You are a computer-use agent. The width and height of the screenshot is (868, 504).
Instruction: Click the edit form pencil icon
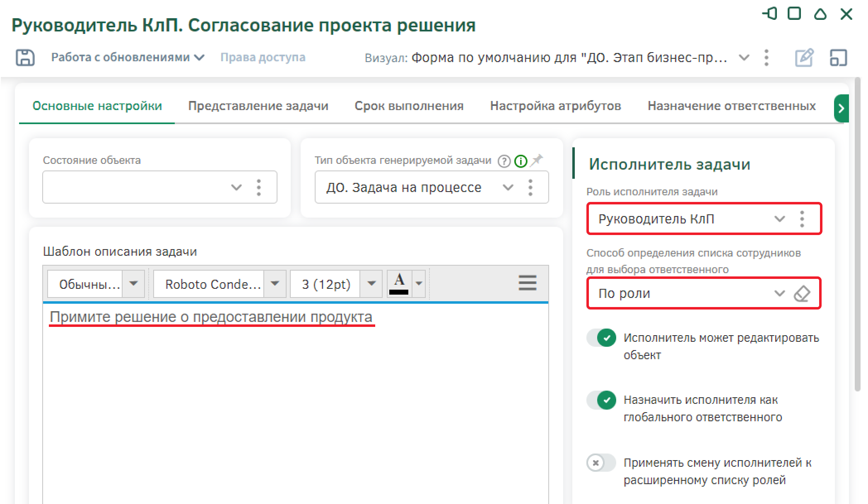tap(804, 58)
